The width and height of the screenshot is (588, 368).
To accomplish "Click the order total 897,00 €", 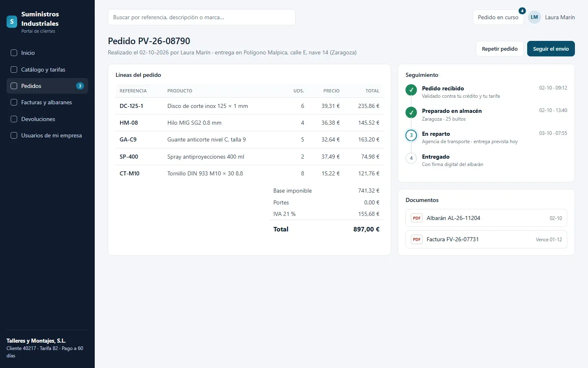I will click(366, 229).
